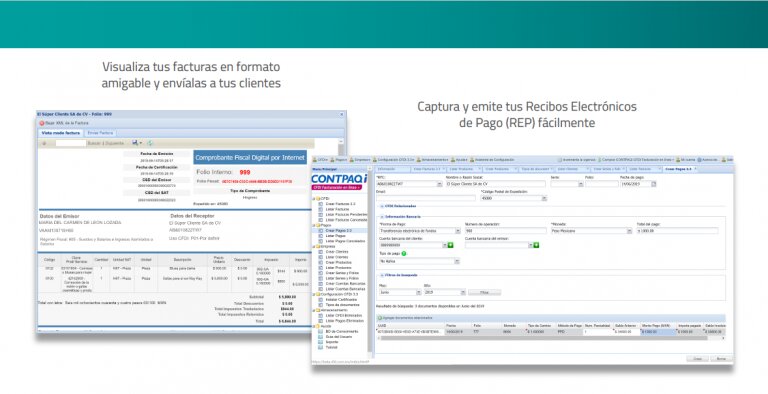Open the Tipo de pago dropdown
The width and height of the screenshot is (768, 394).
(457, 261)
